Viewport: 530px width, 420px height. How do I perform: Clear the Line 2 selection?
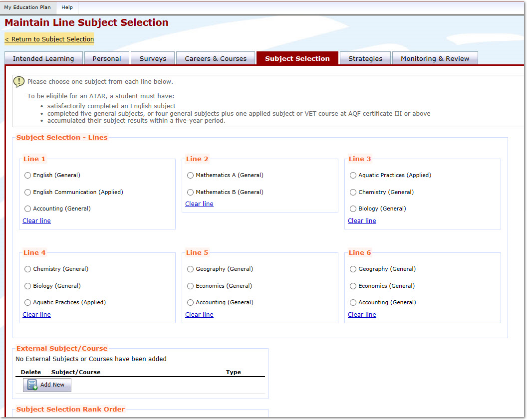pyautogui.click(x=199, y=204)
